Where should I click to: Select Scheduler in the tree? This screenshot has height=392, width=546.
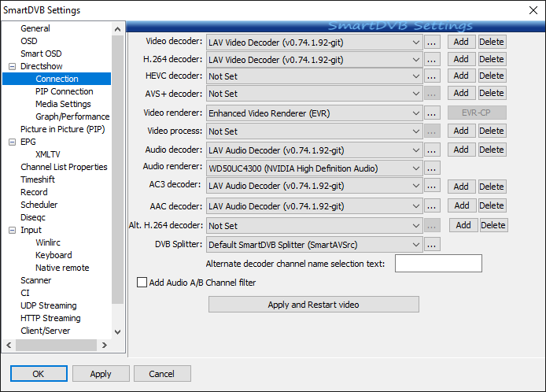(x=39, y=205)
